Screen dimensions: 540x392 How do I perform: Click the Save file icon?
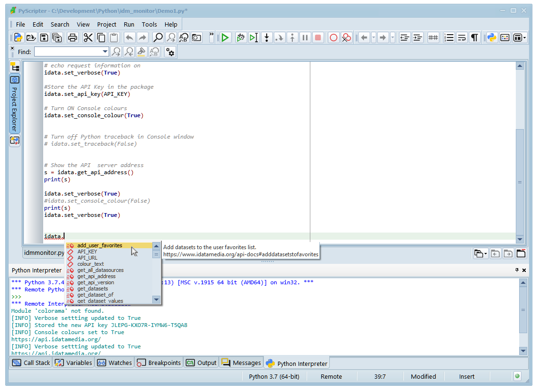(x=44, y=37)
